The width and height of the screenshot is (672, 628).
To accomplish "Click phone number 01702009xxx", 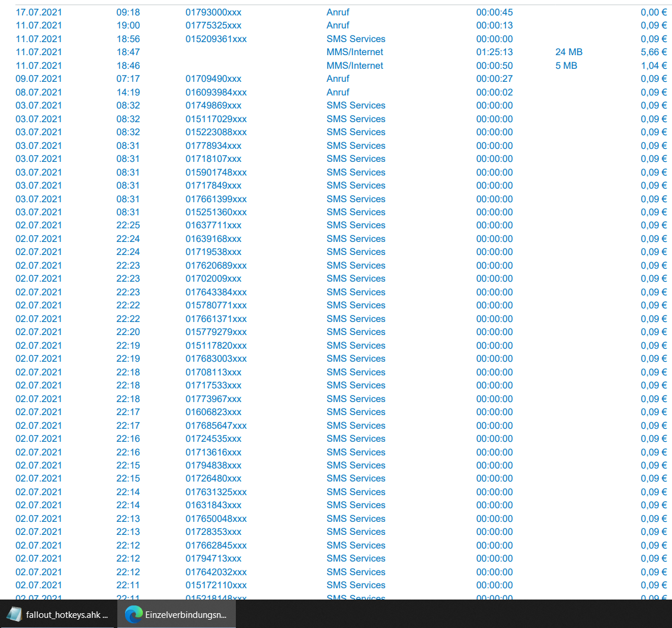I will point(213,278).
